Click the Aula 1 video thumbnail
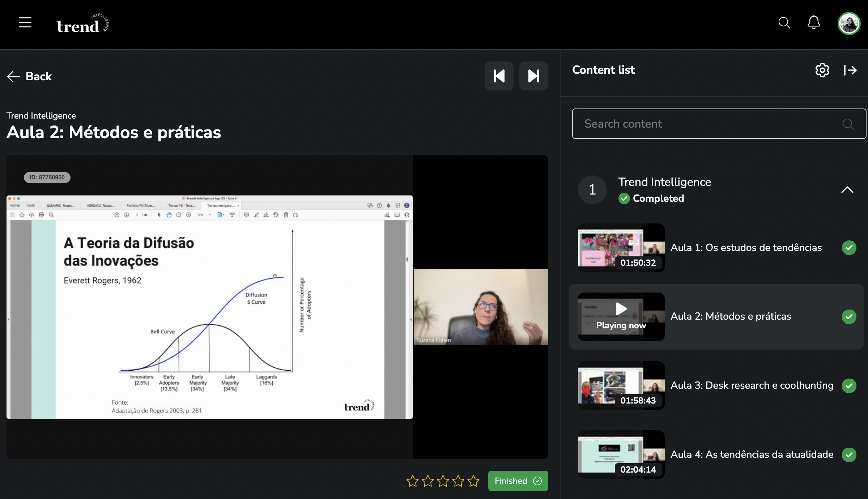The width and height of the screenshot is (868, 499). [621, 248]
